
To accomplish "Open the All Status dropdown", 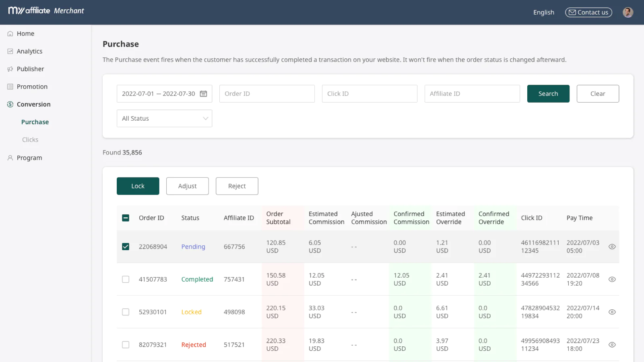I will point(164,119).
